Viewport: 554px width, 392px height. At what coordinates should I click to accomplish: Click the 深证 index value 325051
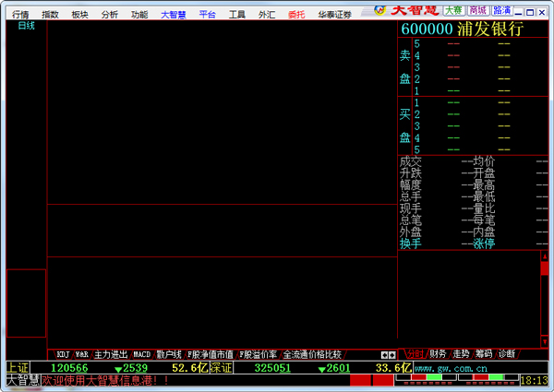click(x=272, y=368)
